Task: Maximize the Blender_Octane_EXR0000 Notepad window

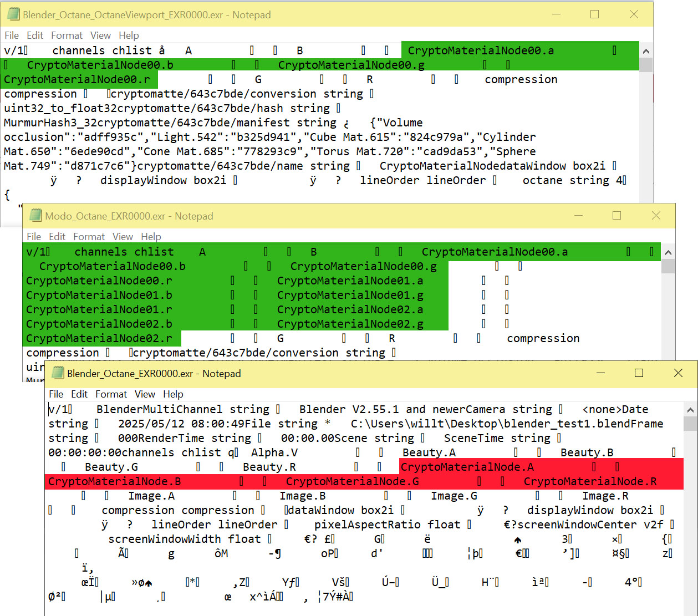Action: [639, 373]
